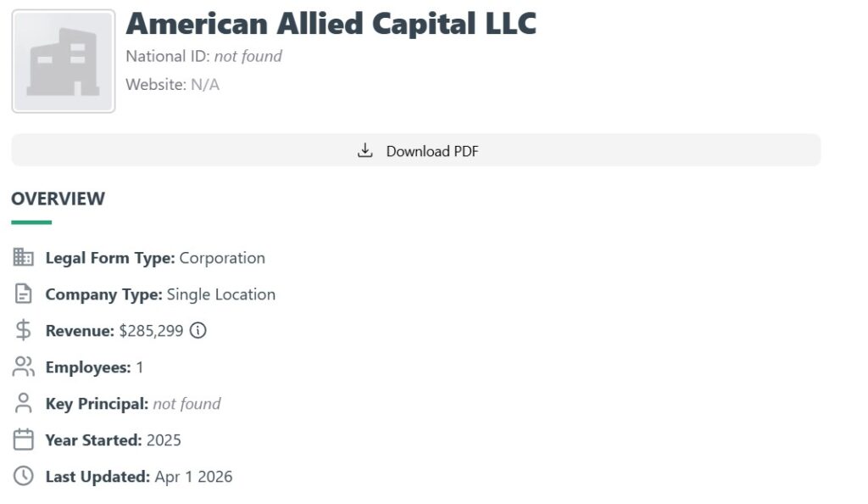Click the Year Started calendar icon
Image resolution: width=868 pixels, height=504 pixels.
tap(24, 440)
